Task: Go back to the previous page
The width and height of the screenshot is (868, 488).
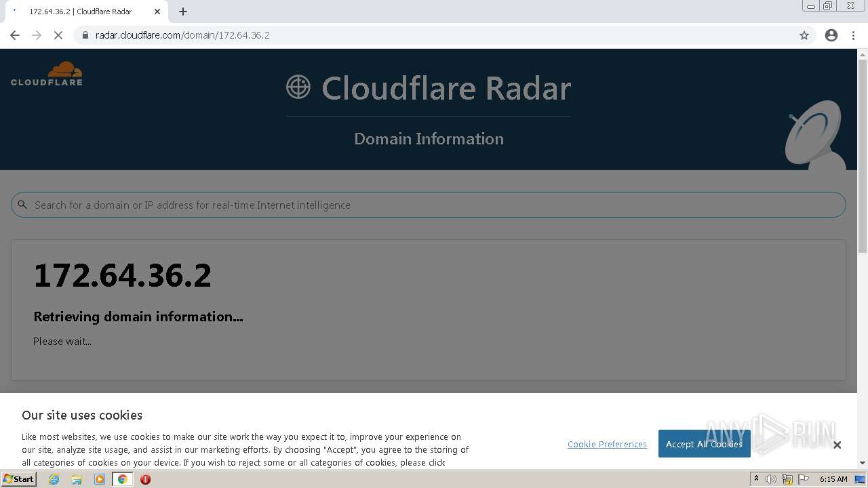Action: (x=15, y=35)
